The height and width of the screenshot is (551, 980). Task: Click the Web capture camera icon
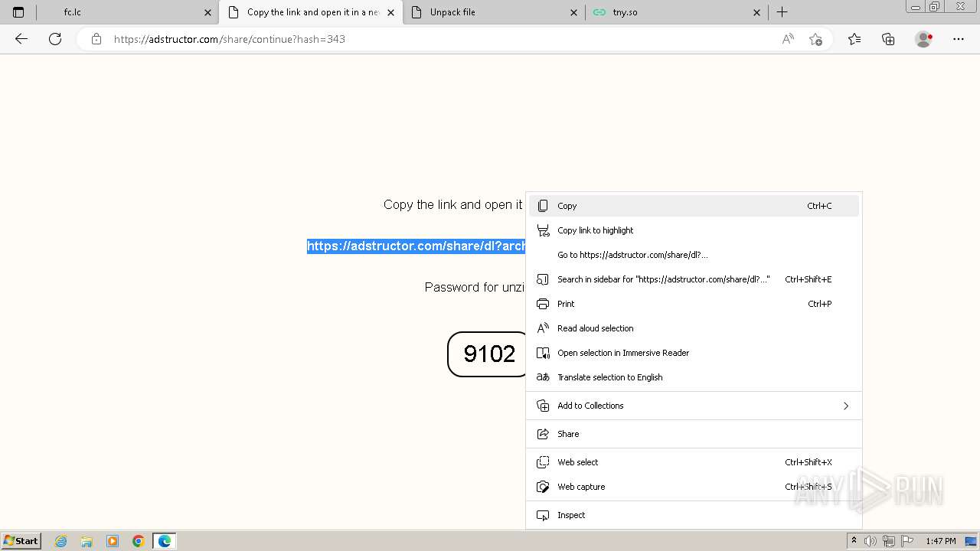pyautogui.click(x=543, y=487)
